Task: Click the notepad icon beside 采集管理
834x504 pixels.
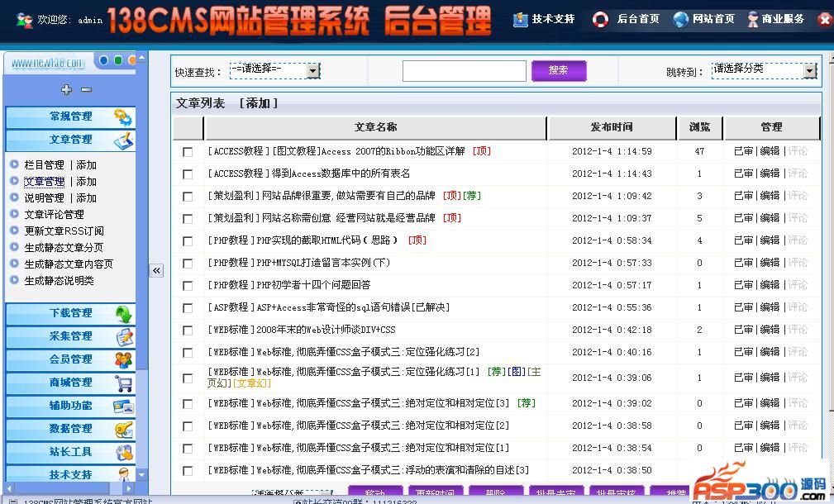Action: (x=124, y=337)
